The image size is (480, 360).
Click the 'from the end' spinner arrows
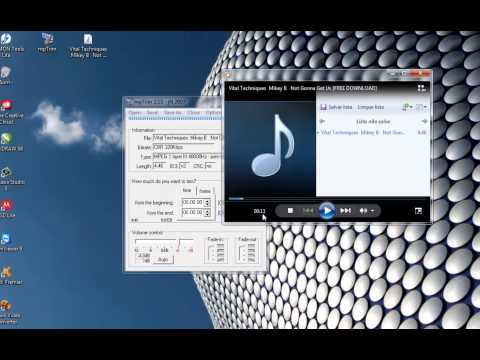point(207,213)
